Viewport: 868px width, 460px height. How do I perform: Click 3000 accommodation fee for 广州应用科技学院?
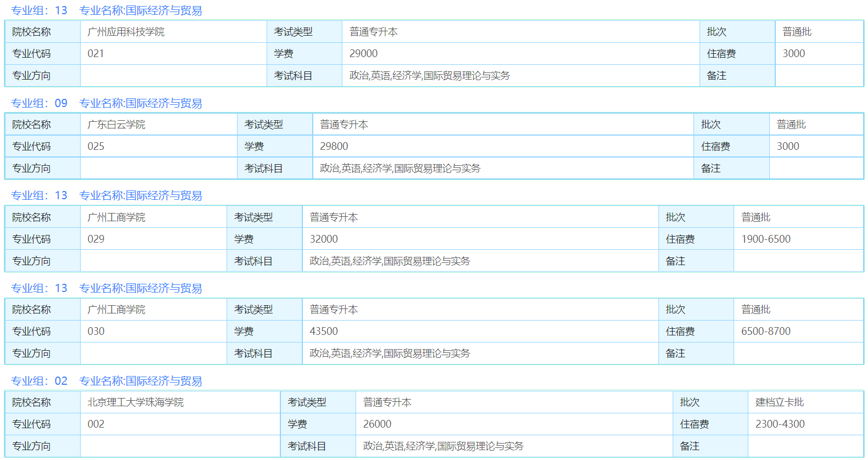click(x=793, y=54)
